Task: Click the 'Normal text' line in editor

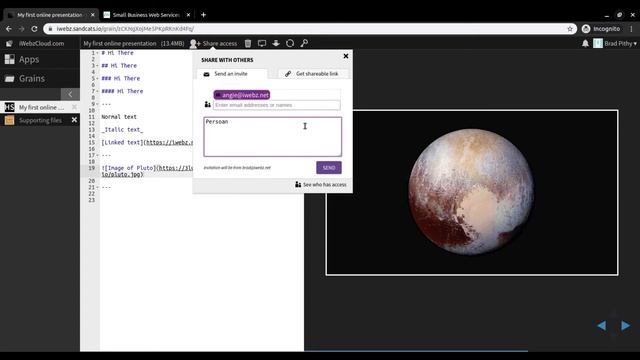Action: tap(119, 117)
